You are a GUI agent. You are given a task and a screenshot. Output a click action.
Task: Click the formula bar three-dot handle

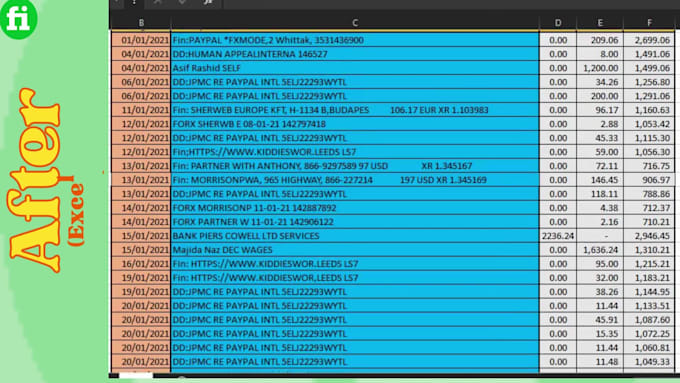134,3
